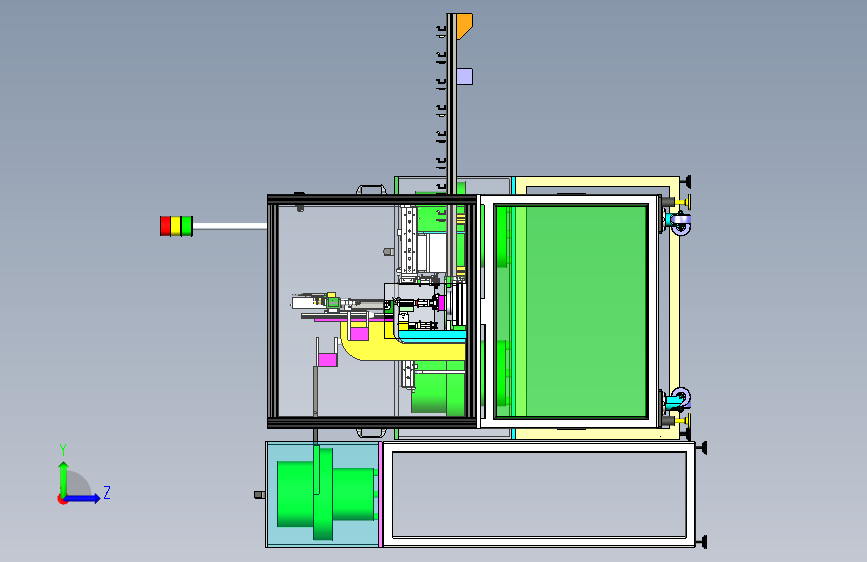The height and width of the screenshot is (562, 867).
Task: Click the red origin dot of the coordinate triad
Action: (62, 499)
